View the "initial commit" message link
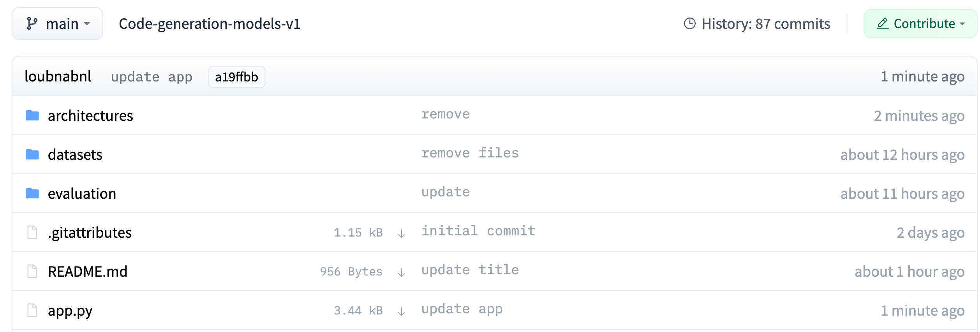 click(x=478, y=231)
